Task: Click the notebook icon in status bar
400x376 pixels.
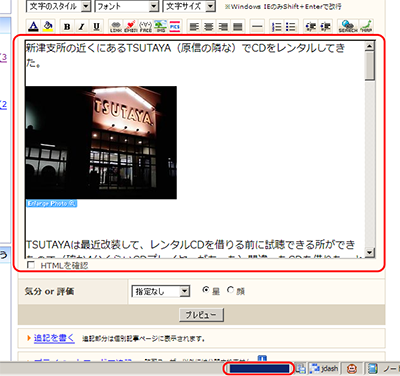Action: (373, 369)
